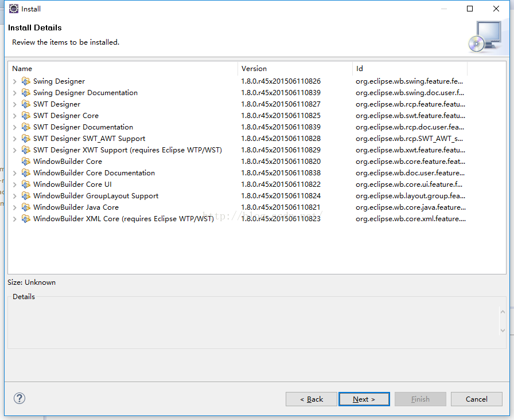Go back with the Back button
The height and width of the screenshot is (420, 514).
coord(311,399)
